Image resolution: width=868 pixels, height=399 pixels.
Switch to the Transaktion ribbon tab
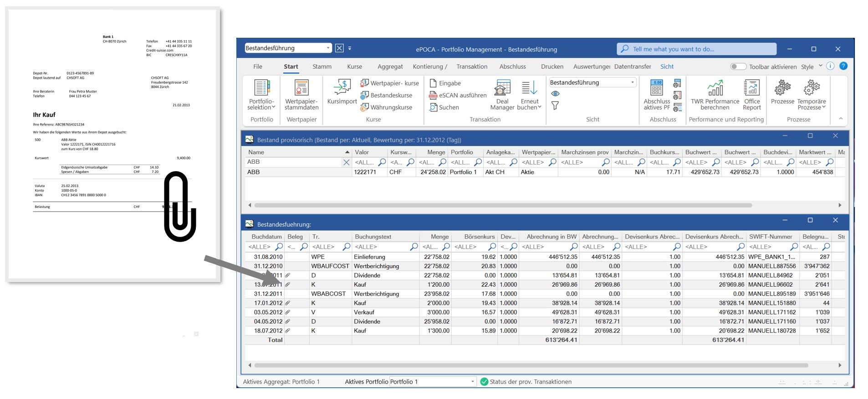(471, 66)
